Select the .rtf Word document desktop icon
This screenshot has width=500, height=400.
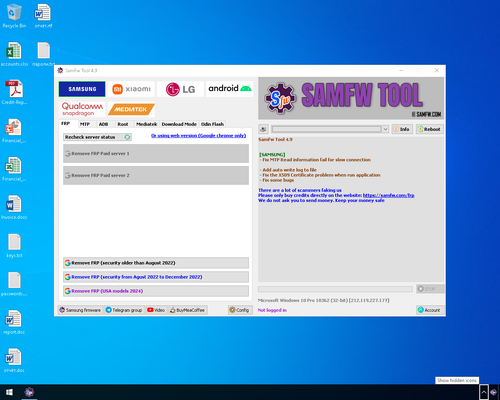pyautogui.click(x=43, y=16)
